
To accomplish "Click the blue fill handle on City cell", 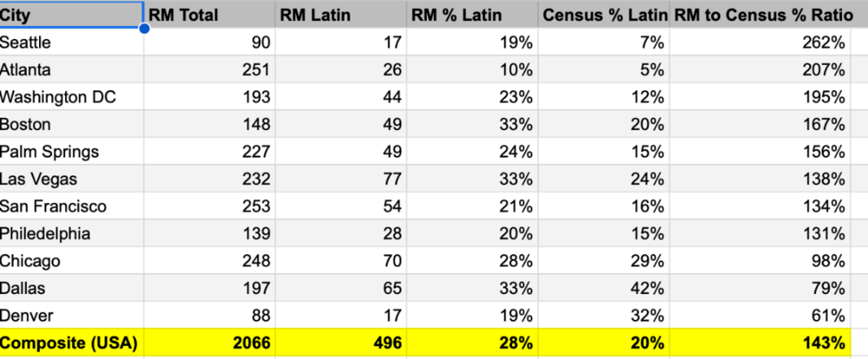I will 143,28.
